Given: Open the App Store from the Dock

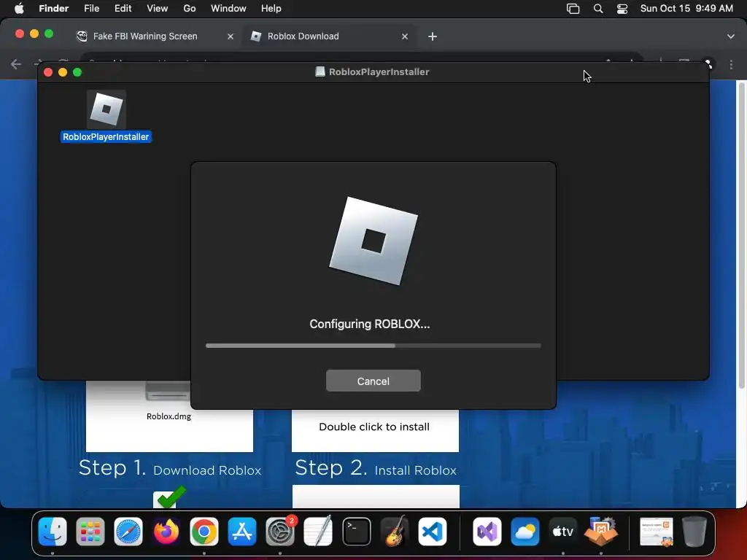Looking at the screenshot, I should (x=242, y=532).
